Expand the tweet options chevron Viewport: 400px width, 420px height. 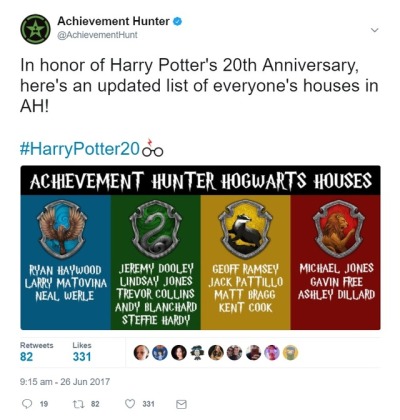pos(375,30)
